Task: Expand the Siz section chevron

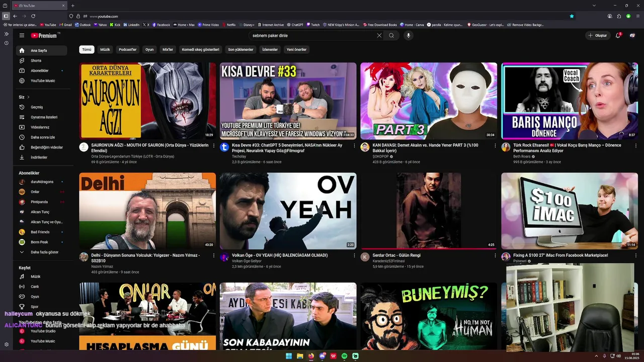Action: click(28, 97)
